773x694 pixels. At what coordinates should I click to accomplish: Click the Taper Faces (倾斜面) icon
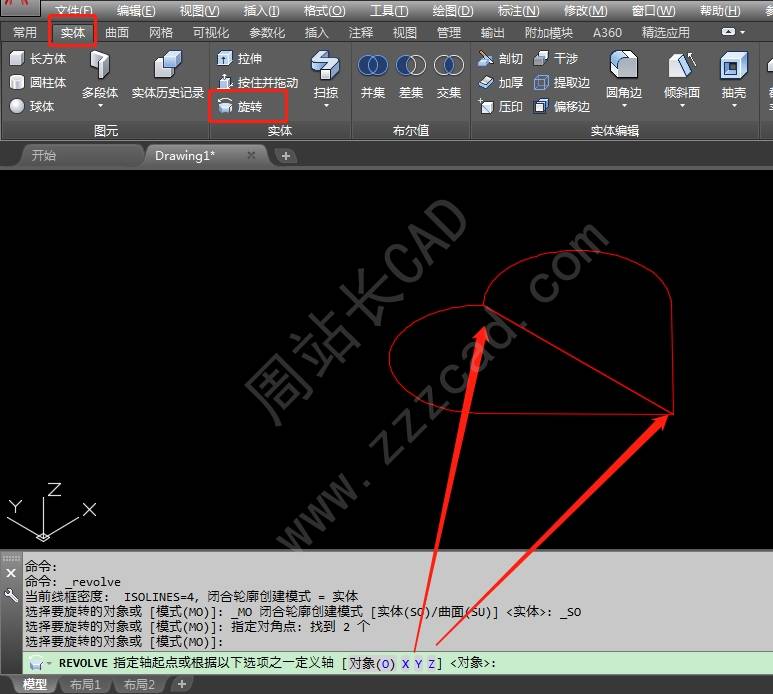[682, 66]
